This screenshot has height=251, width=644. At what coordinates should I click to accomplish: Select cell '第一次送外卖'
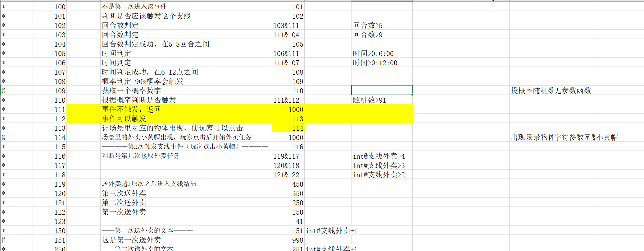(x=186, y=211)
